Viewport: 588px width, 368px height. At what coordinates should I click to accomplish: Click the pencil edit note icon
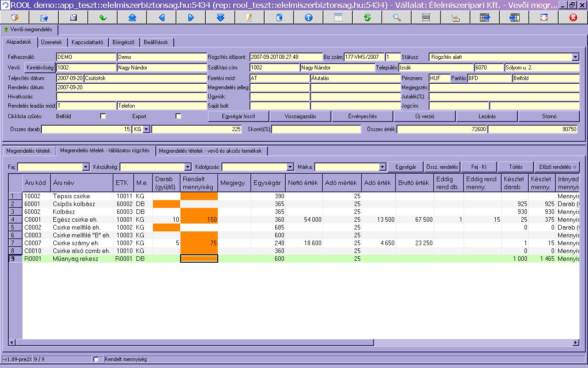[x=249, y=17]
